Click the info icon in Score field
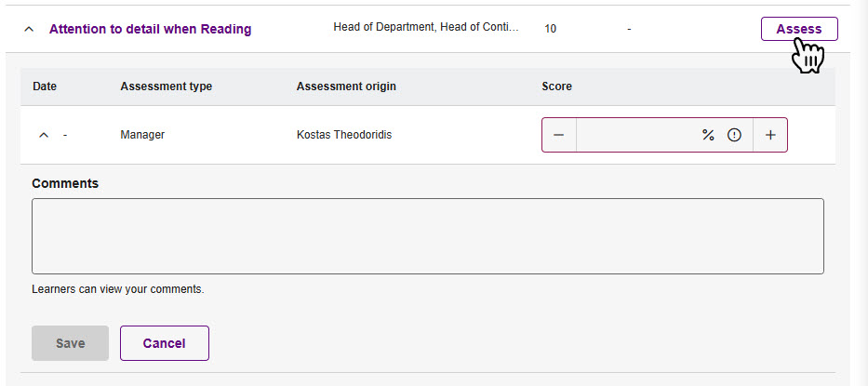Image resolution: width=868 pixels, height=386 pixels. point(734,135)
